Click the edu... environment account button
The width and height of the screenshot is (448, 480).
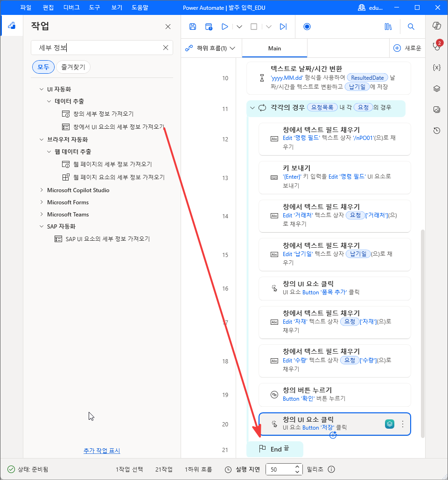371,7
